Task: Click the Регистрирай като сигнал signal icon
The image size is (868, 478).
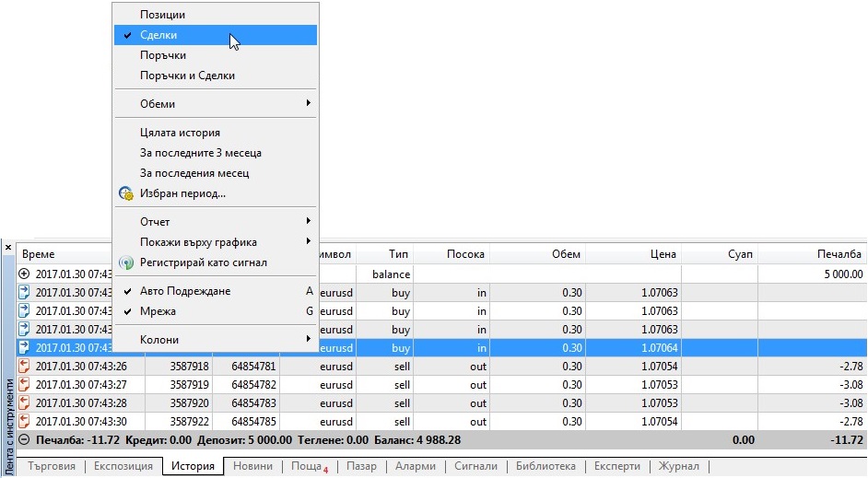Action: coord(126,262)
